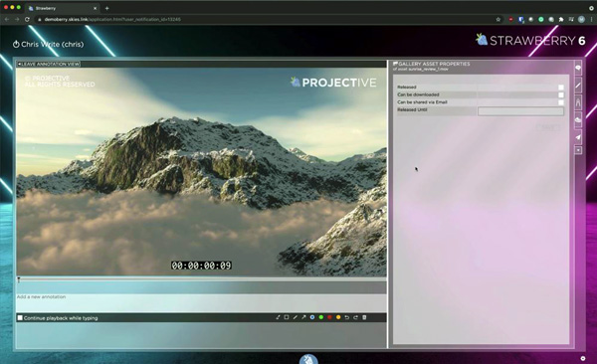Screen dimensions: 597x364
Task: Pick the red annotation color
Action: pos(329,317)
